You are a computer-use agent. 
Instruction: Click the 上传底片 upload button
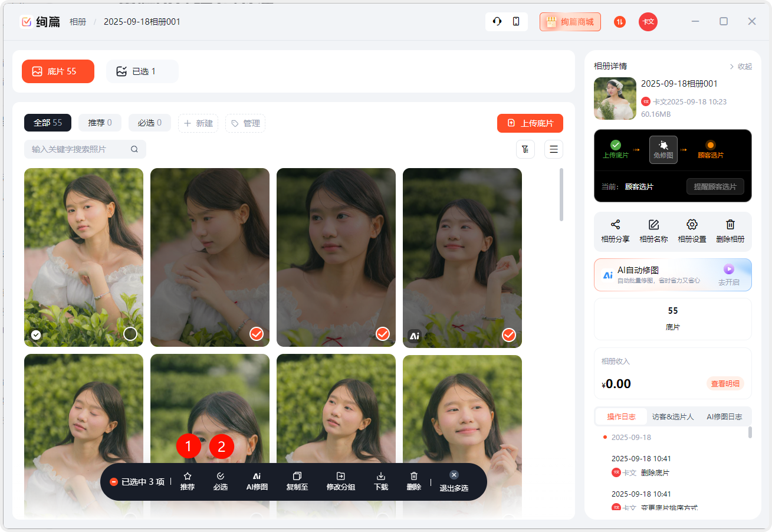pyautogui.click(x=530, y=123)
